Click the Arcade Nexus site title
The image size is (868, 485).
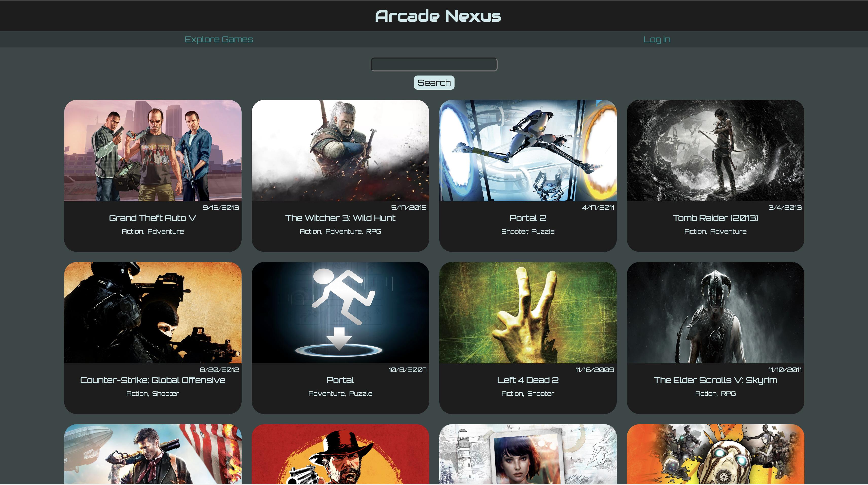pyautogui.click(x=438, y=16)
